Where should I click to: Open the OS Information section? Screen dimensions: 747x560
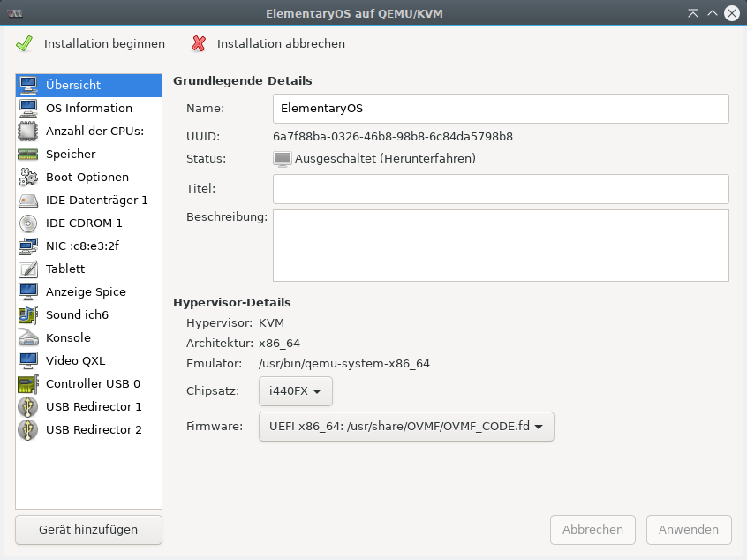click(88, 108)
